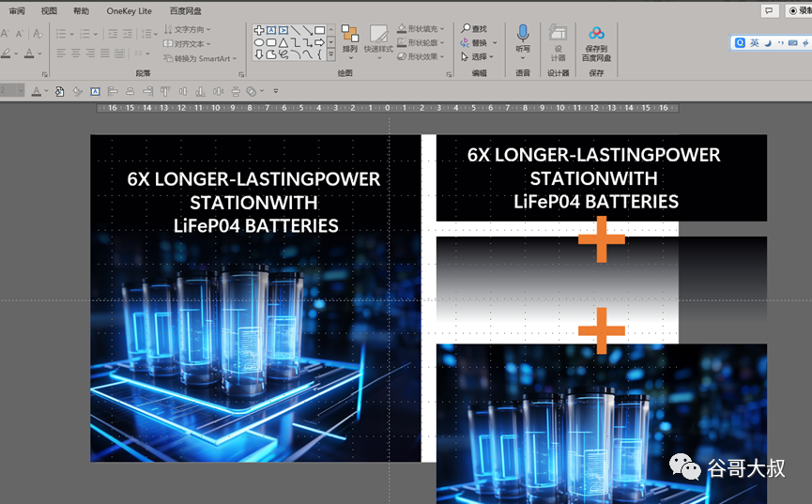The height and width of the screenshot is (504, 812).
Task: Open the 文字方向 dropdown
Action: point(187,29)
